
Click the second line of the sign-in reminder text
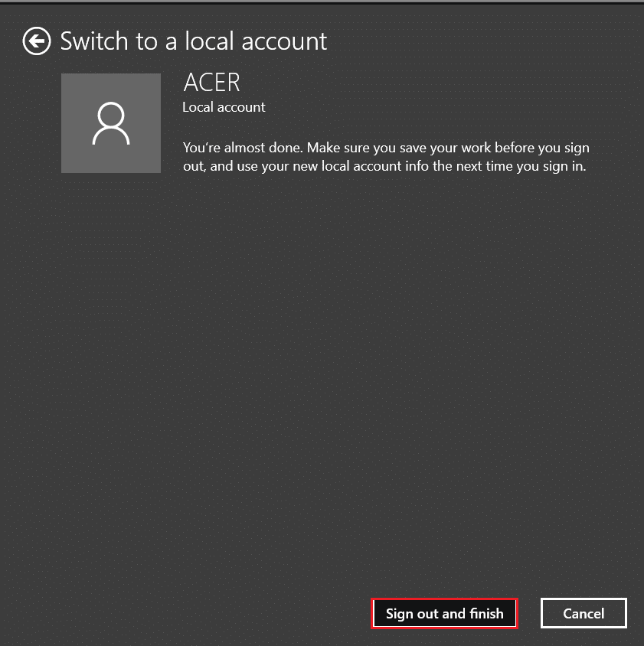(x=384, y=166)
